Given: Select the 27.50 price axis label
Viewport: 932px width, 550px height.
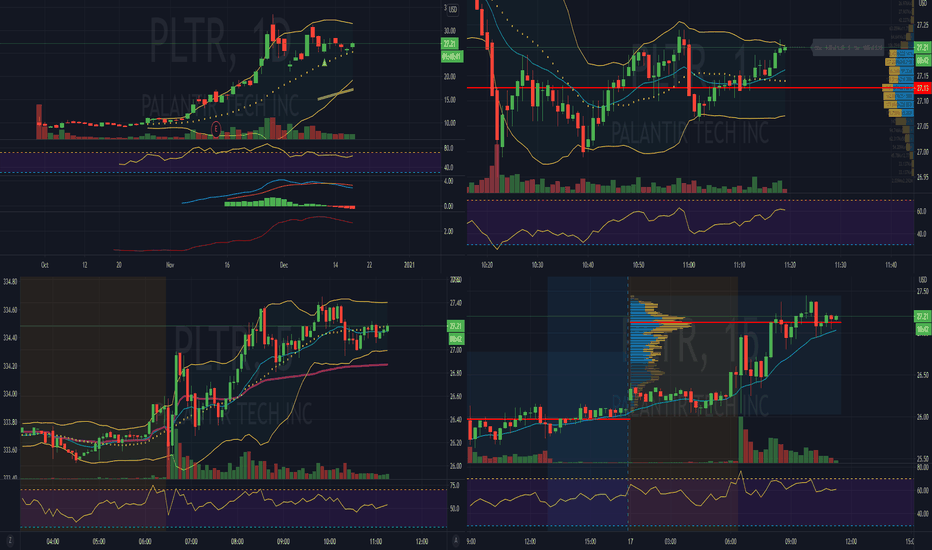Looking at the screenshot, I should 922,291.
